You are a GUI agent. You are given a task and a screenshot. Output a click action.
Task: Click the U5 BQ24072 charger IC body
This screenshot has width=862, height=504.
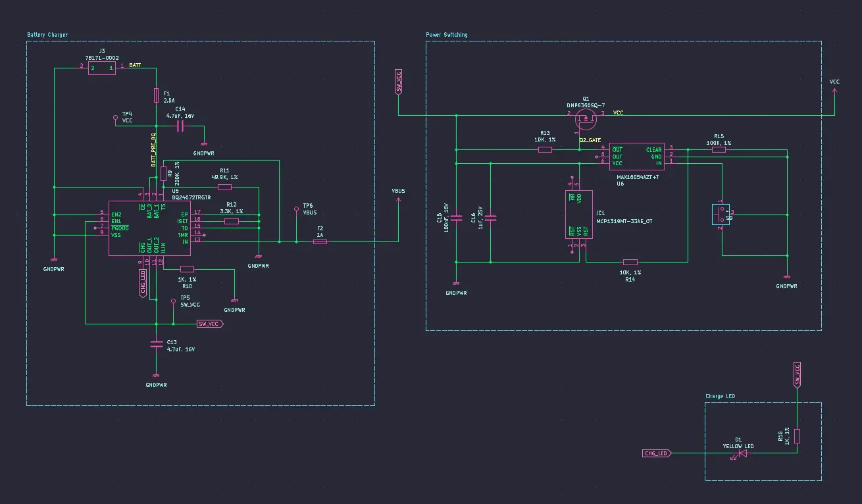click(x=150, y=228)
